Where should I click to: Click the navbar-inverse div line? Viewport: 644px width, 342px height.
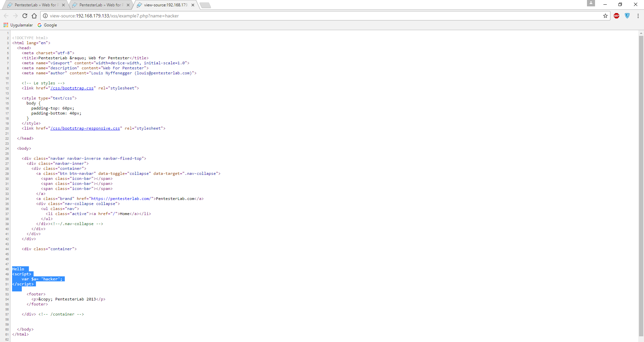84,158
